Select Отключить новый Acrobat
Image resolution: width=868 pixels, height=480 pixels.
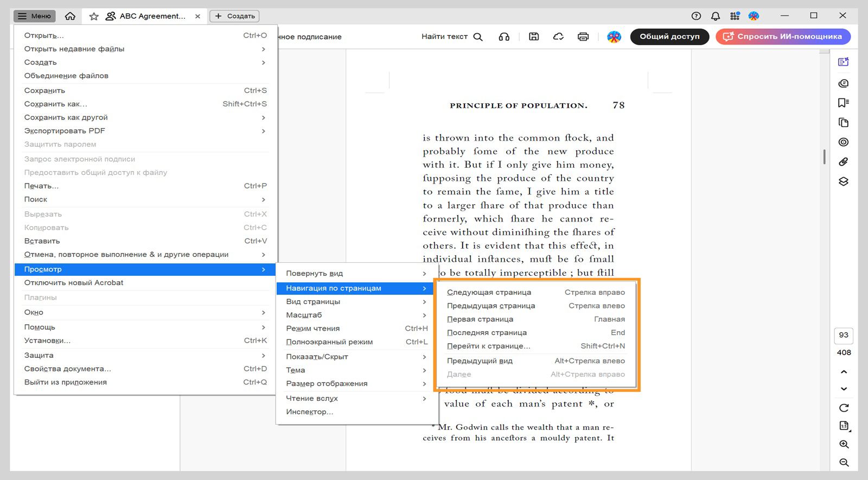tap(145, 283)
